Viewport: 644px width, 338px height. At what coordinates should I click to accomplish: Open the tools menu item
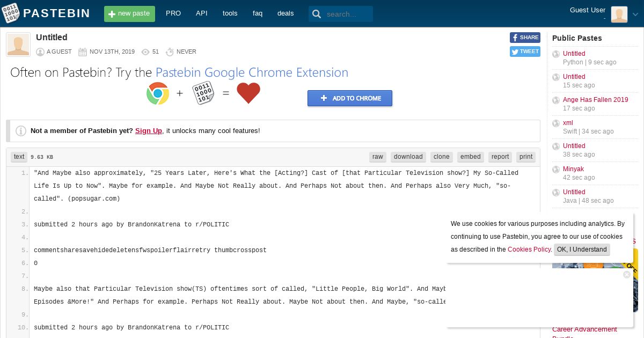(230, 13)
